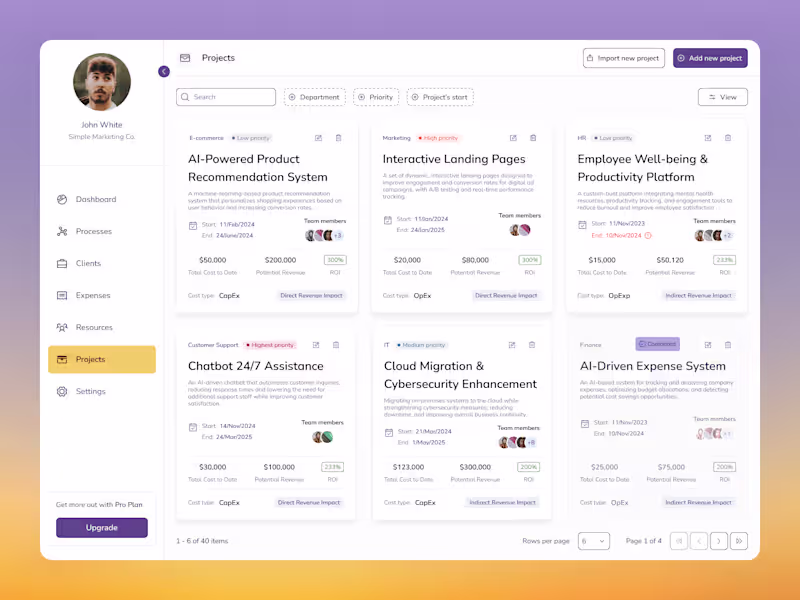The width and height of the screenshot is (800, 600).
Task: Click the calendar icon on Cloud Migration card
Action: (x=389, y=433)
